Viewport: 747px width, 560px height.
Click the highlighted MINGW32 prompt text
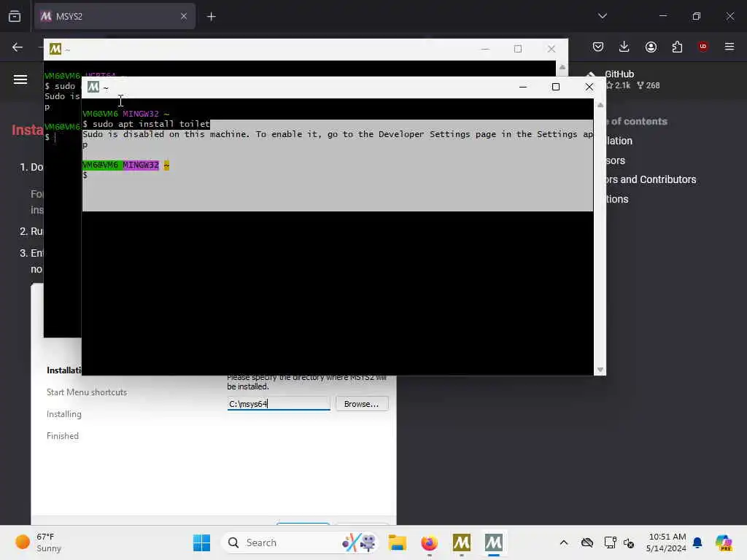pos(141,165)
